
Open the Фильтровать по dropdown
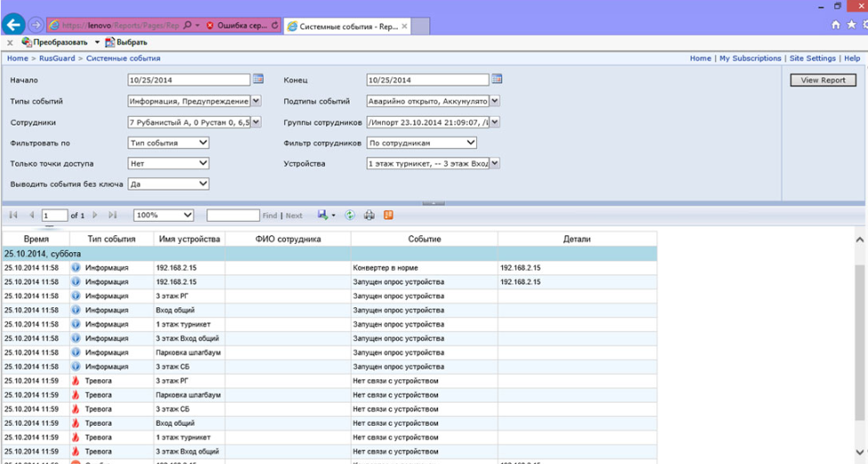coord(203,142)
